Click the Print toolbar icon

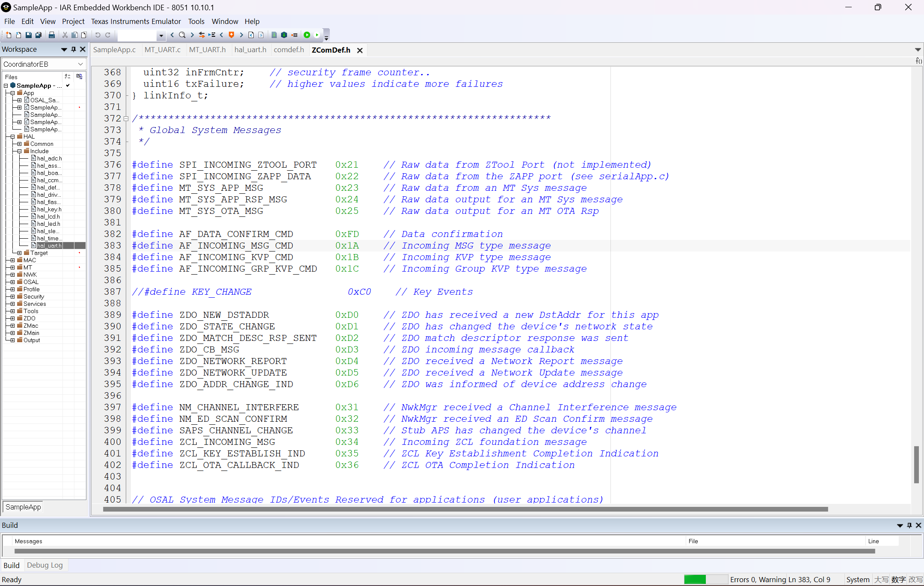(x=52, y=35)
